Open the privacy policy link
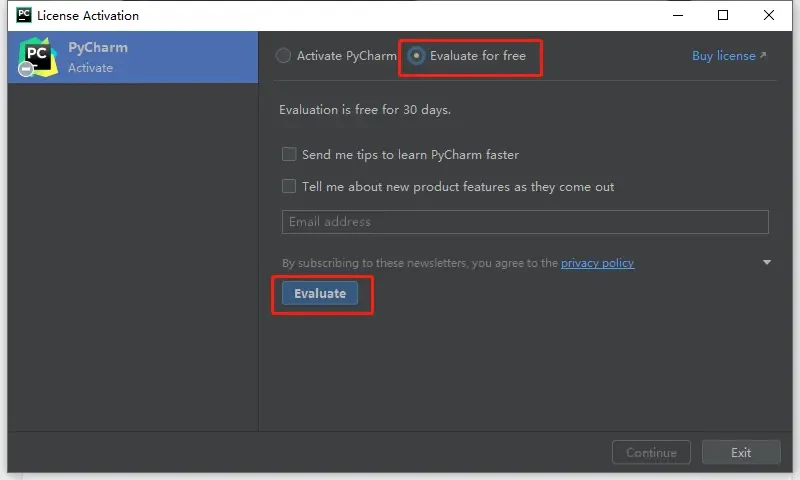This screenshot has height=480, width=800. click(597, 263)
